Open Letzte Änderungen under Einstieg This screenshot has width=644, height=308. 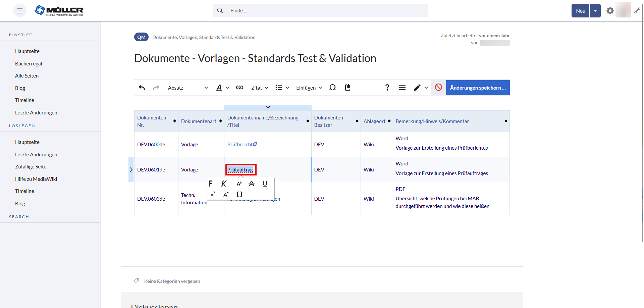36,113
